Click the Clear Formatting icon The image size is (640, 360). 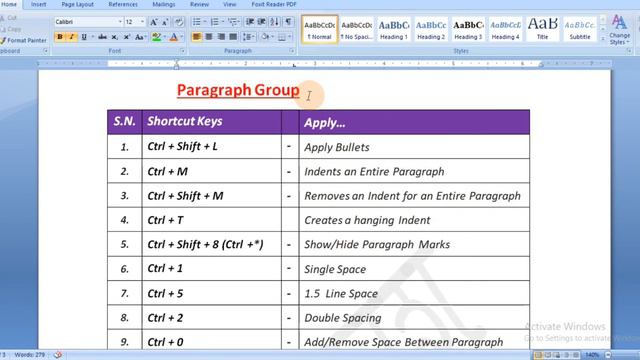179,22
